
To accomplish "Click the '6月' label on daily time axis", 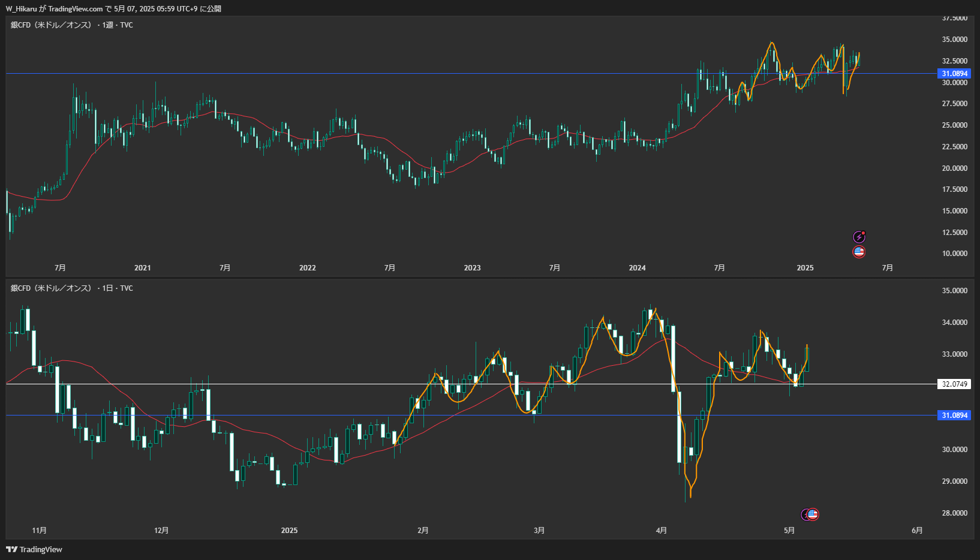I will 918,531.
